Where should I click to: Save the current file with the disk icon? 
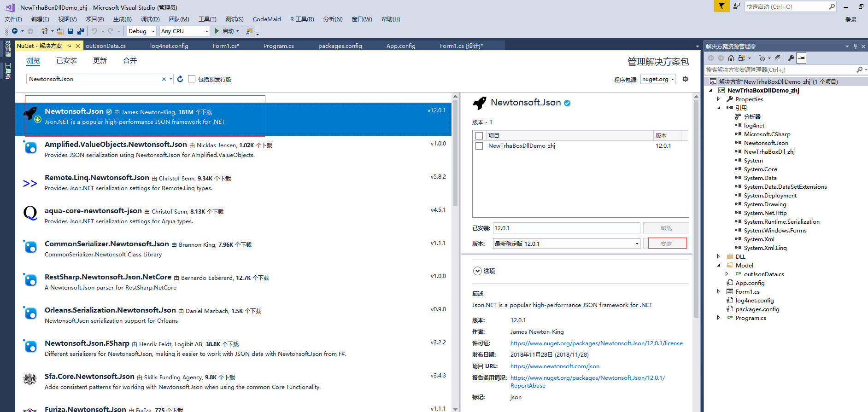(70, 31)
